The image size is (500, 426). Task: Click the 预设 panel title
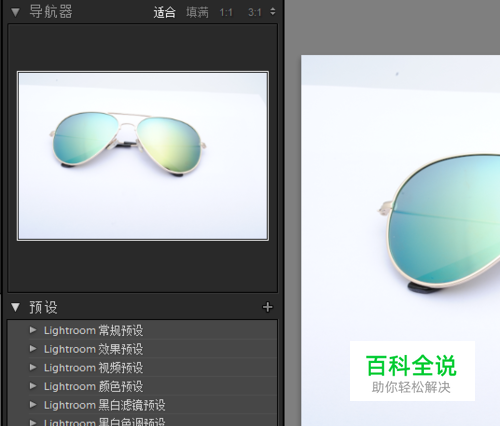[x=43, y=307]
